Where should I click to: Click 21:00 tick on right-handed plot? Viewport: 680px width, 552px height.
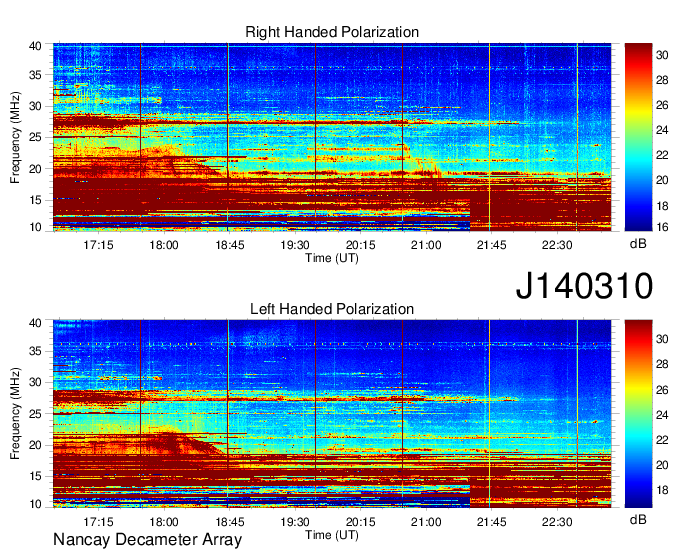coord(426,245)
